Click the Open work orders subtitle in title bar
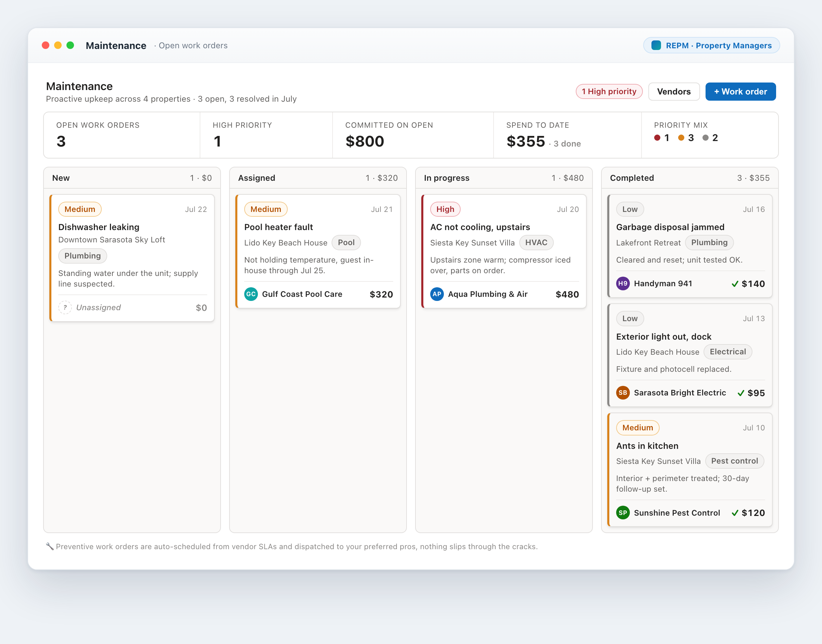 pos(193,46)
